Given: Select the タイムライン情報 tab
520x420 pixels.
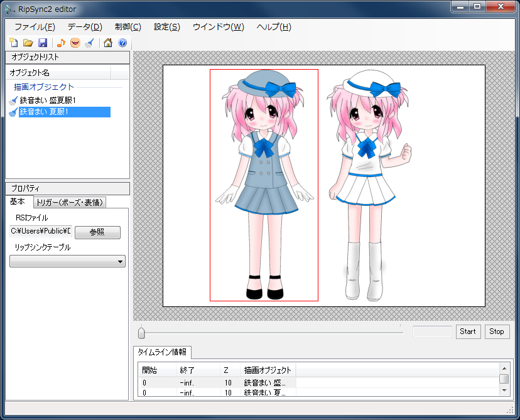Looking at the screenshot, I should [x=162, y=352].
